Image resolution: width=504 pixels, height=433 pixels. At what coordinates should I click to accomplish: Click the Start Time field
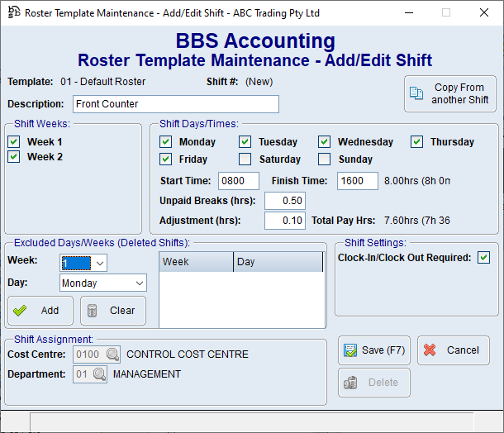(x=238, y=181)
